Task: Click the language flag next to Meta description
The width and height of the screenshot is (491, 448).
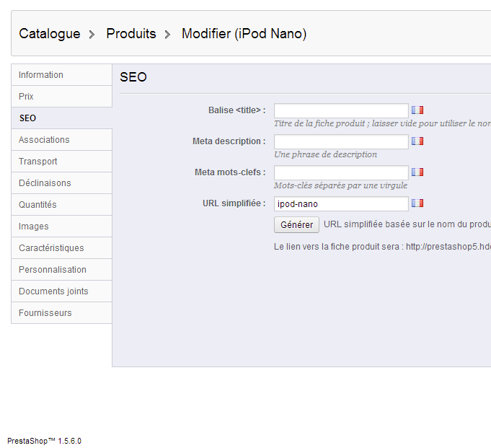Action: [x=417, y=141]
